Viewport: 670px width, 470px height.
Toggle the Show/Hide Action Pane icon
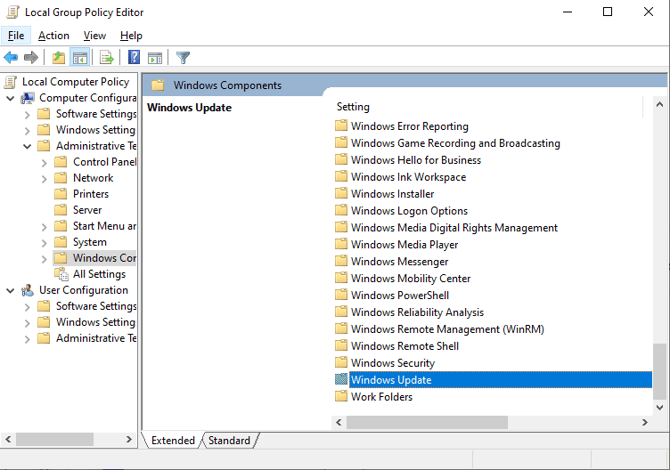point(155,57)
